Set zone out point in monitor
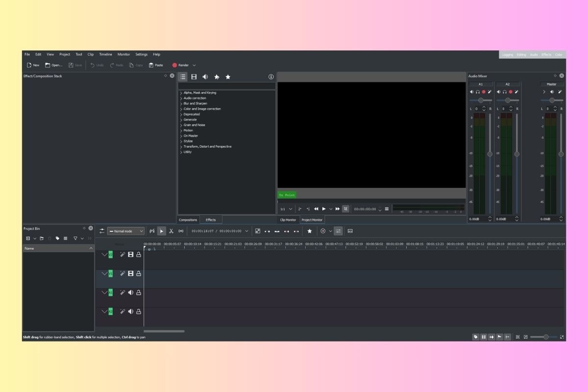Image resolution: width=588 pixels, height=392 pixels. (x=308, y=209)
